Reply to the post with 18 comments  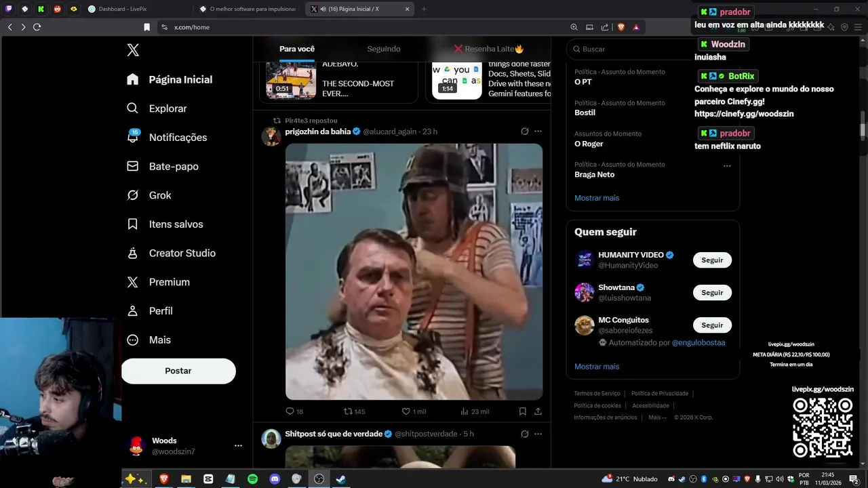pyautogui.click(x=294, y=411)
